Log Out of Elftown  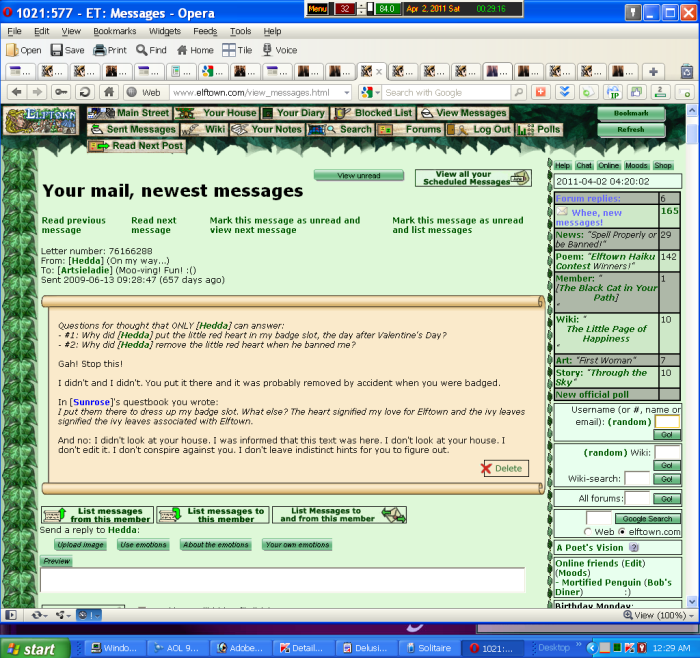pos(479,130)
